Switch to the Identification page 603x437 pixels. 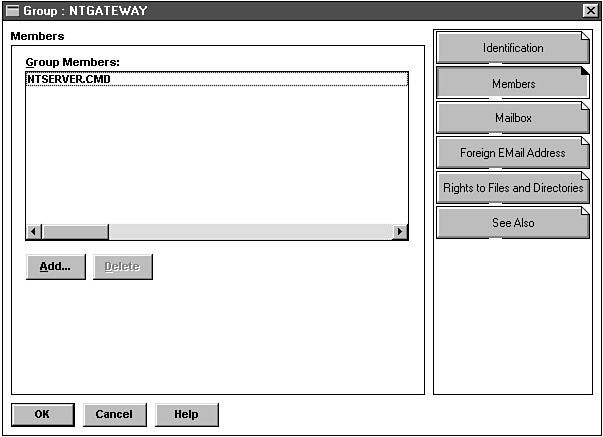click(512, 48)
